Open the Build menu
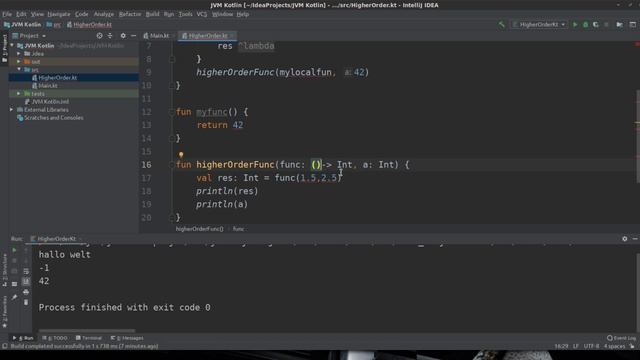Viewport: 640px width, 360px height. coord(153,14)
